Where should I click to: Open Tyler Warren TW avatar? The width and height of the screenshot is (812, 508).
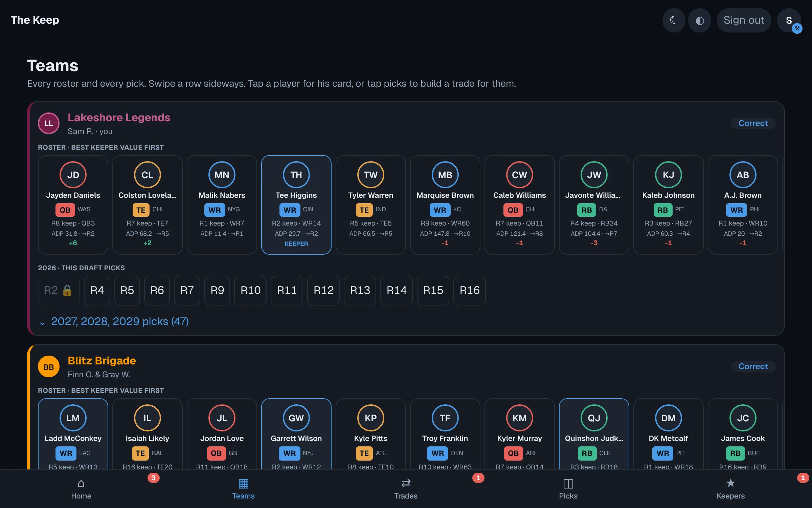[x=371, y=175]
